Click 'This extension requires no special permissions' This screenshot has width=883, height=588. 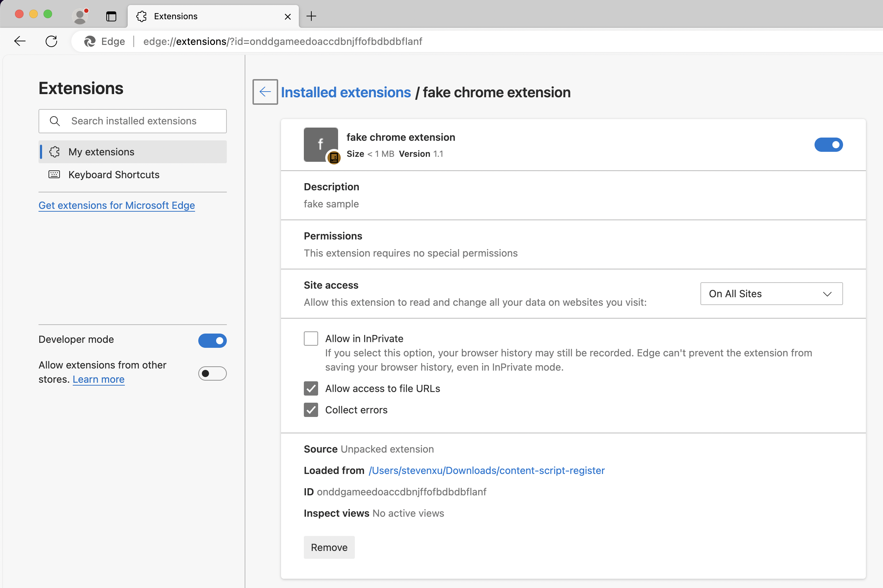tap(410, 253)
